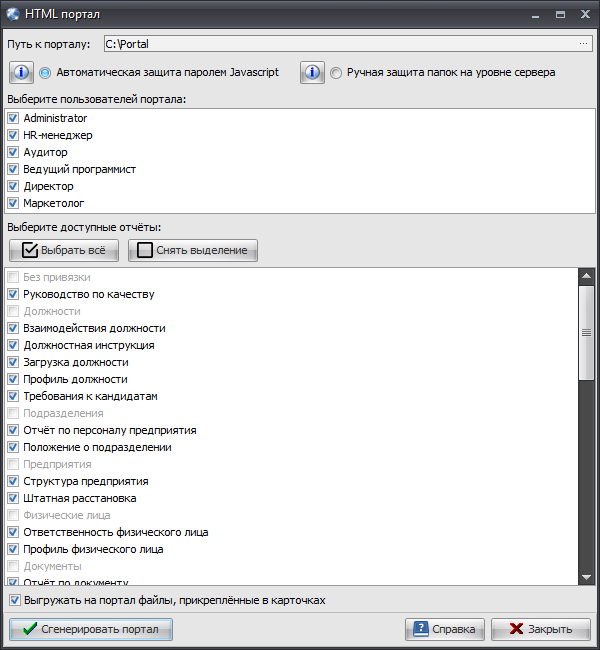Click info icon beside manual server folder protection
600x650 pixels.
tap(312, 73)
